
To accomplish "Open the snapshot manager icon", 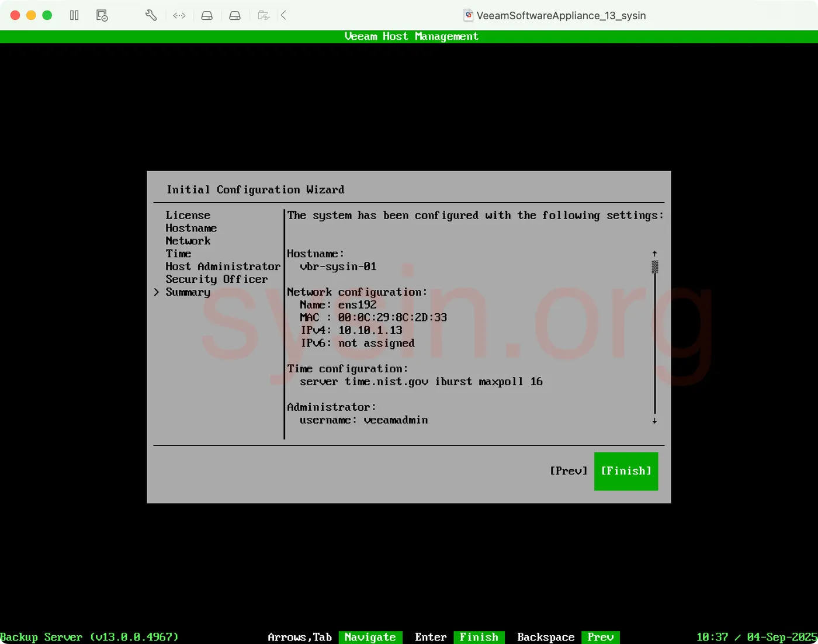I will [102, 15].
